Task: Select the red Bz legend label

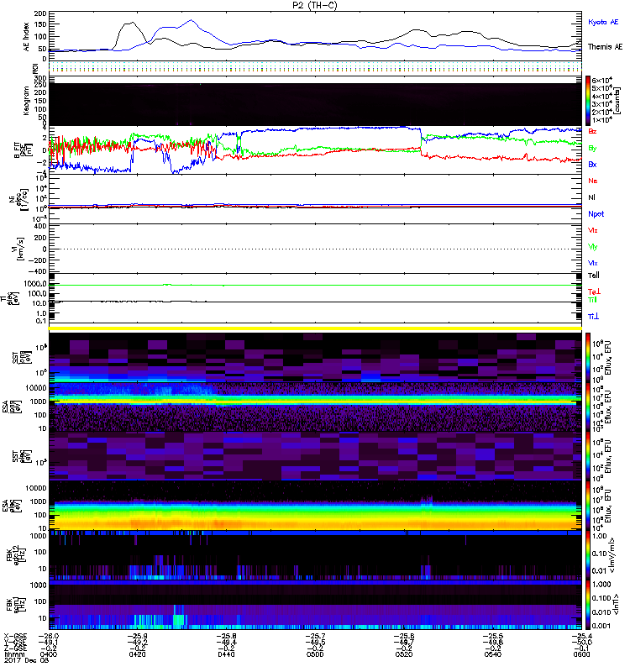Action: 592,131
